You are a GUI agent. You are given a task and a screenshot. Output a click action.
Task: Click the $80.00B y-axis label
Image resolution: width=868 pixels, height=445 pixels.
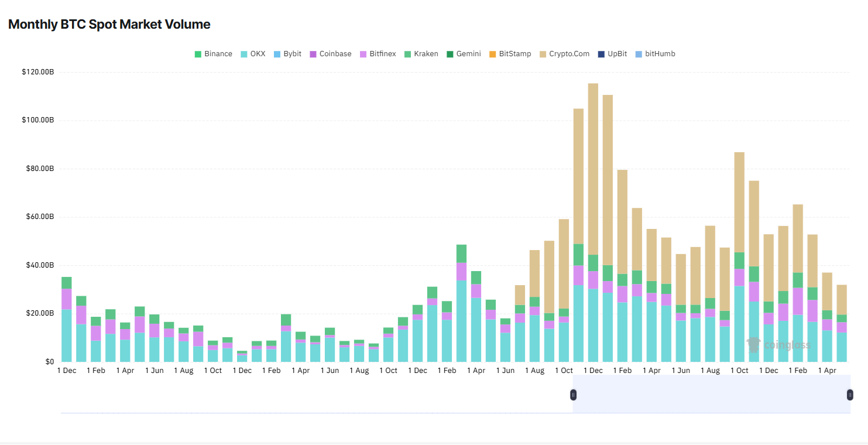click(40, 169)
